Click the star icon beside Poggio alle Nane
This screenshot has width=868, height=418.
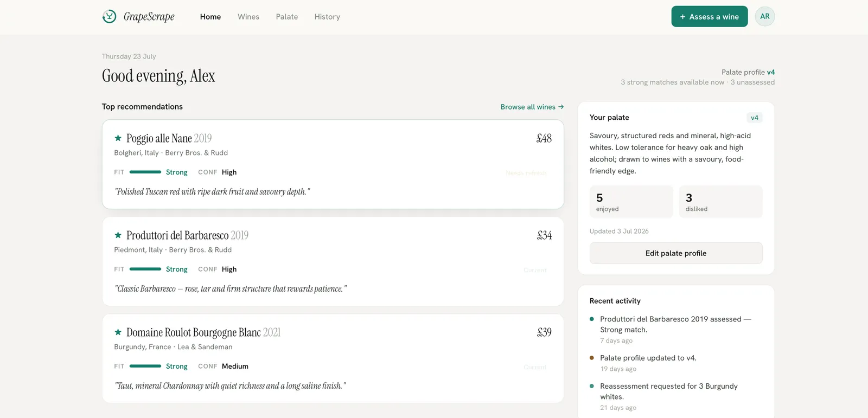(118, 138)
